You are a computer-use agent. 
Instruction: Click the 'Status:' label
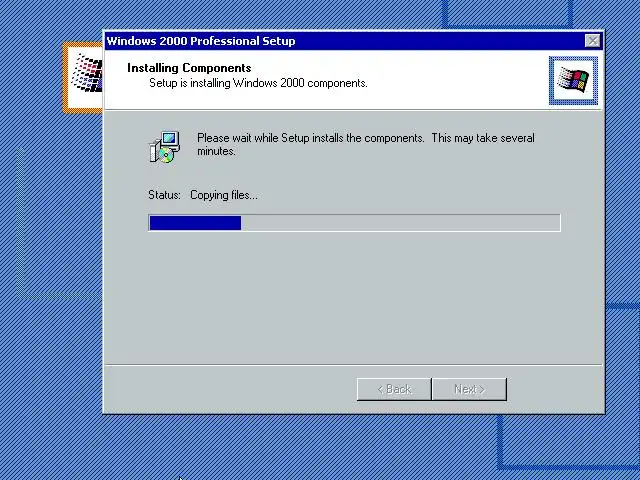(x=164, y=195)
